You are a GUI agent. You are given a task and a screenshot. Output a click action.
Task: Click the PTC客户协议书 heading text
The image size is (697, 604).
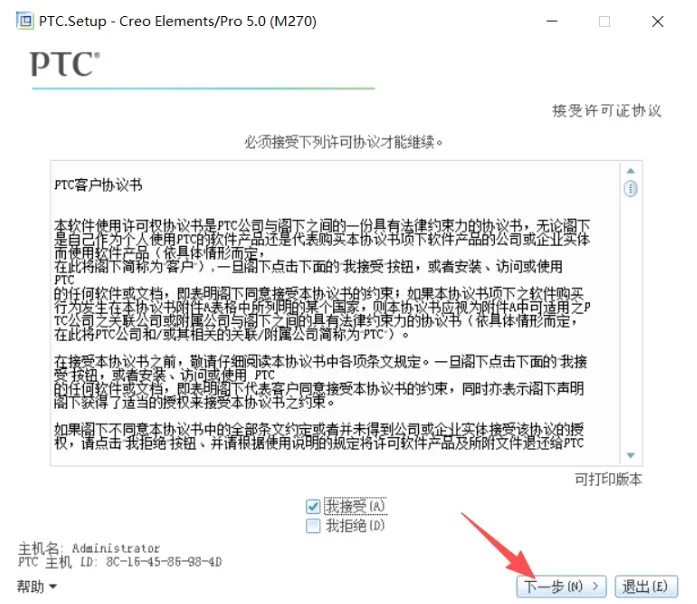coord(98,185)
